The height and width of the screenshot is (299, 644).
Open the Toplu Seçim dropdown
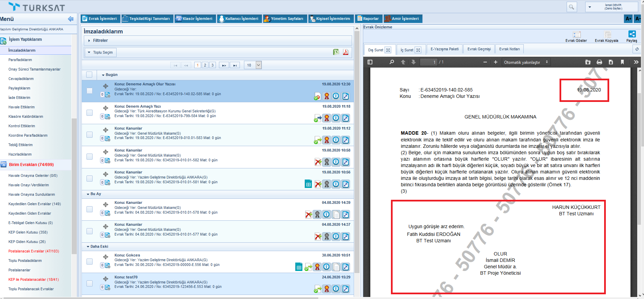coord(100,52)
